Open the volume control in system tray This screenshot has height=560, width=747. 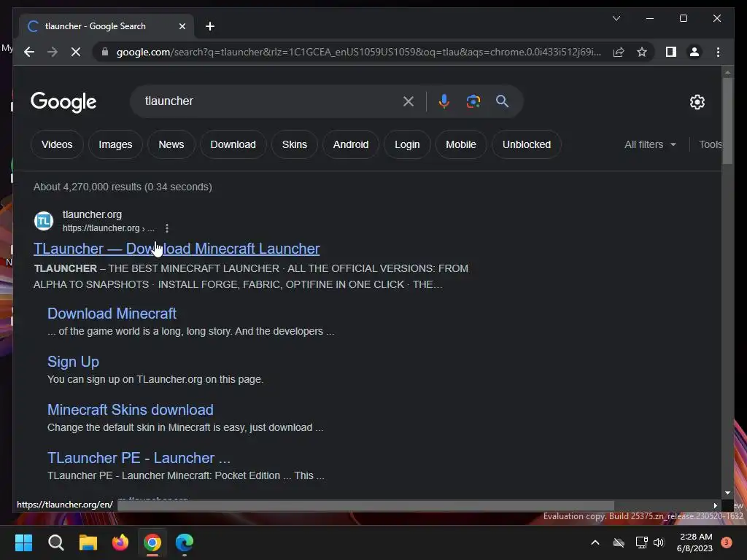click(x=659, y=542)
